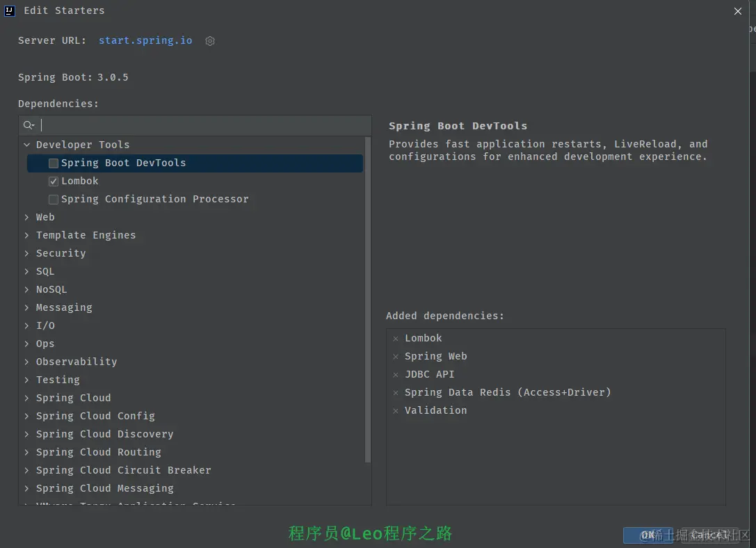Click the search magnifier icon
The height and width of the screenshot is (548, 756).
[x=29, y=125]
